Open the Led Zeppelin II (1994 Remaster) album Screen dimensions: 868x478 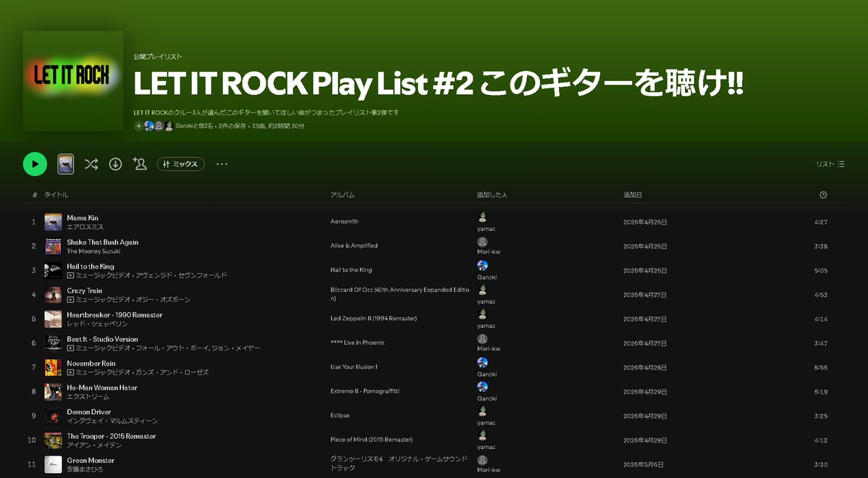point(374,319)
